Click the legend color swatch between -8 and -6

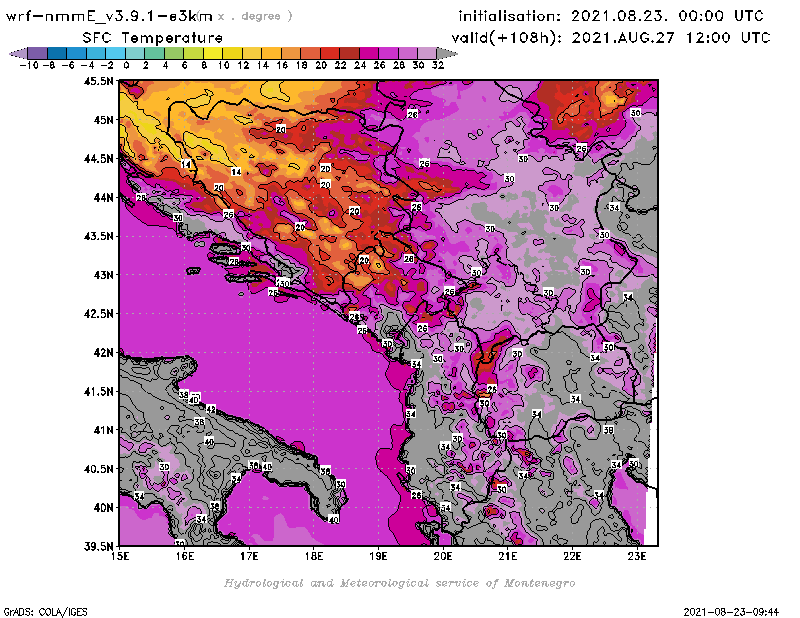pyautogui.click(x=57, y=53)
